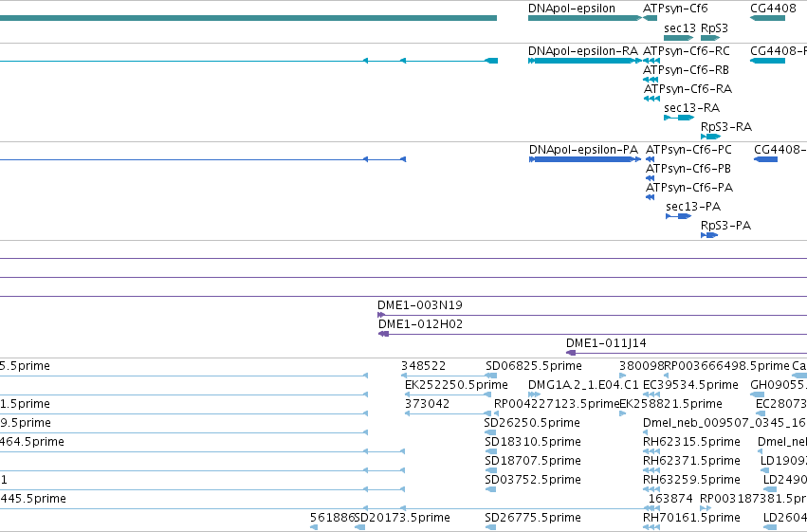This screenshot has height=532, width=807.
Task: Open EST label 561886
Action: [x=333, y=518]
